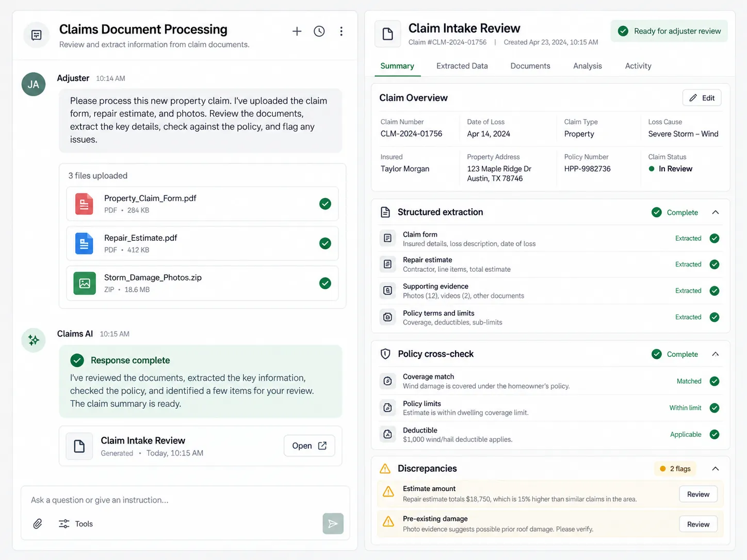This screenshot has width=747, height=560.
Task: Click the send message arrow button
Action: coord(333,524)
